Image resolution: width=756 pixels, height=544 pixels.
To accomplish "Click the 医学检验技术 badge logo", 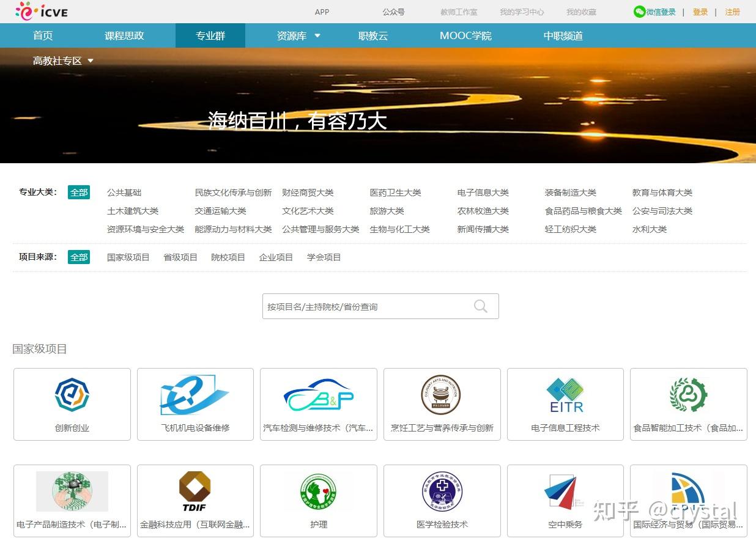I will [x=442, y=492].
